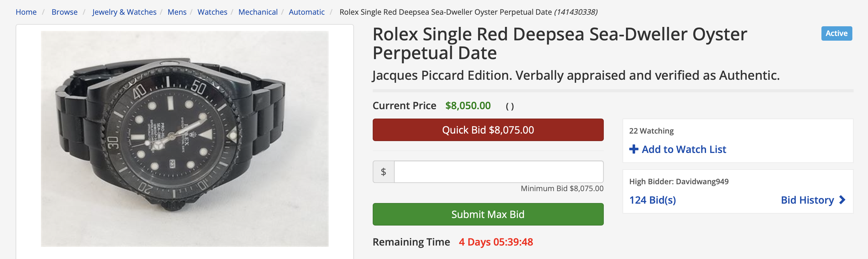Click Add to Watch List link

coord(684,149)
